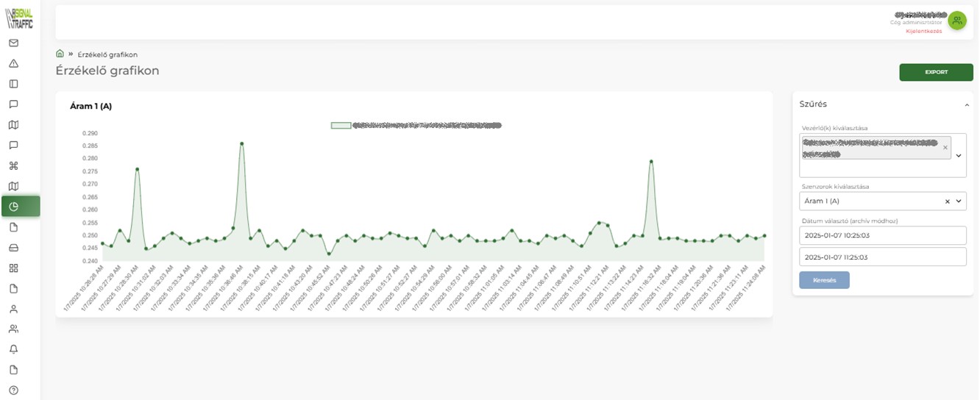Open the question mark help icon
The image size is (980, 400).
pos(13,390)
